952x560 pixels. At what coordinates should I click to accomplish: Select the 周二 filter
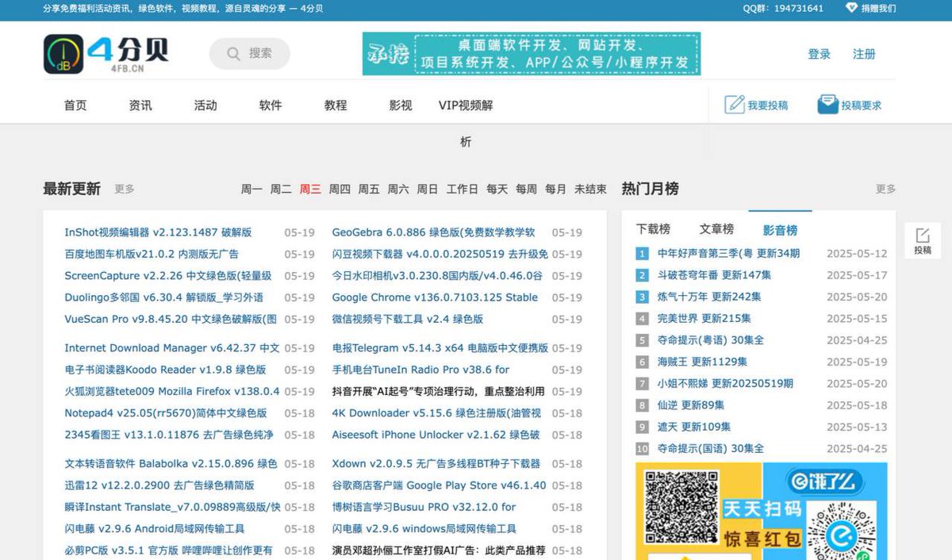coord(281,189)
